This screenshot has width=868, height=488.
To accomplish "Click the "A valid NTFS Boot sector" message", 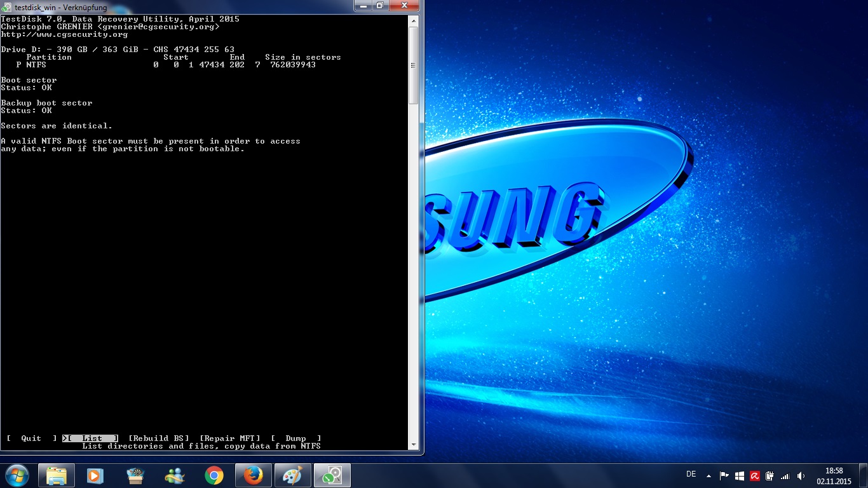I will point(151,145).
